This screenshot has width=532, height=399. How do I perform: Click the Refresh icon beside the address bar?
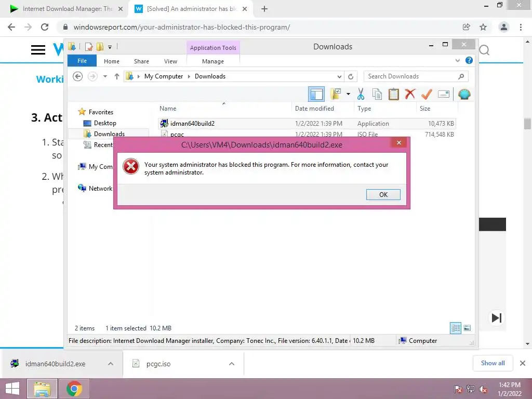(x=351, y=77)
